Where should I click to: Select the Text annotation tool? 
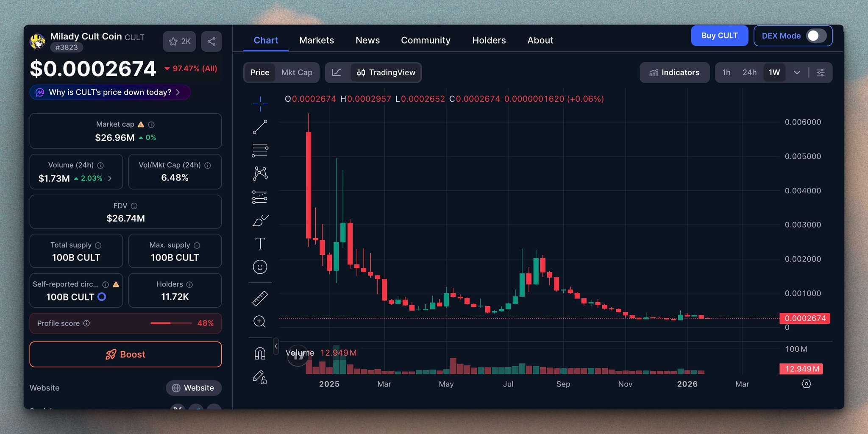click(x=260, y=244)
